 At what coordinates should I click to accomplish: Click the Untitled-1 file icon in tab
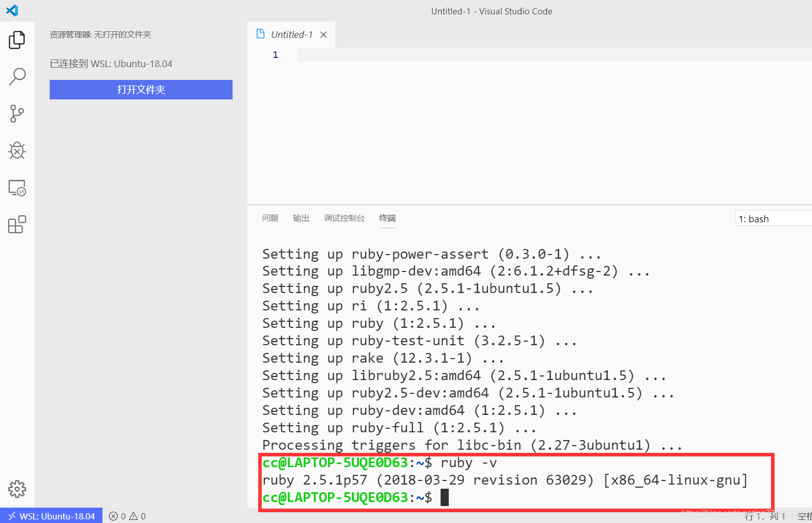(260, 34)
